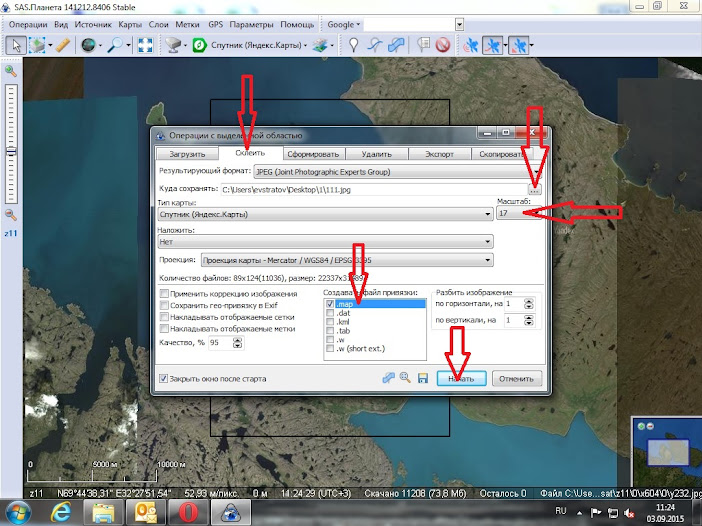Switch to the Сформировать tab

point(313,154)
